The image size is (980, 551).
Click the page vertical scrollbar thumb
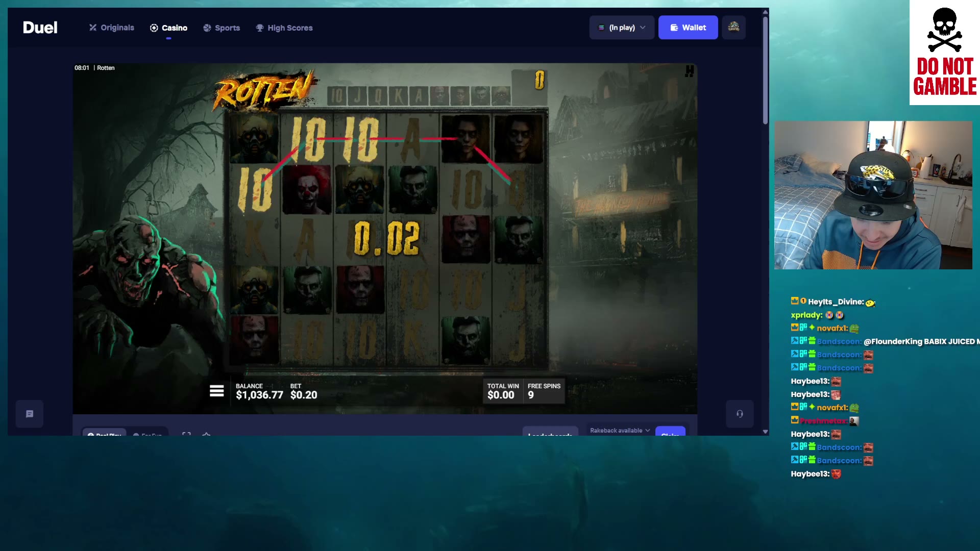pos(765,70)
